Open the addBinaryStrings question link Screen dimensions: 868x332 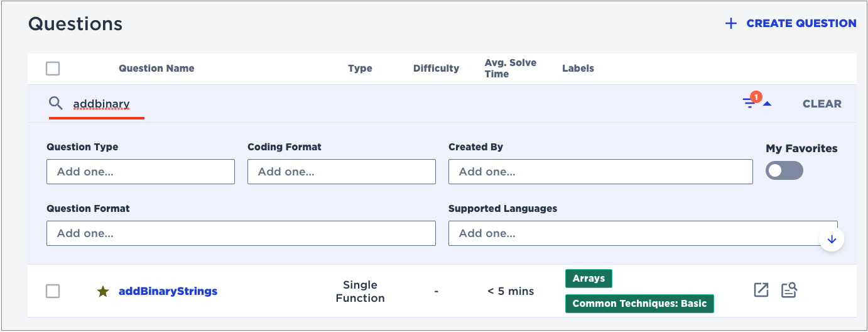168,291
